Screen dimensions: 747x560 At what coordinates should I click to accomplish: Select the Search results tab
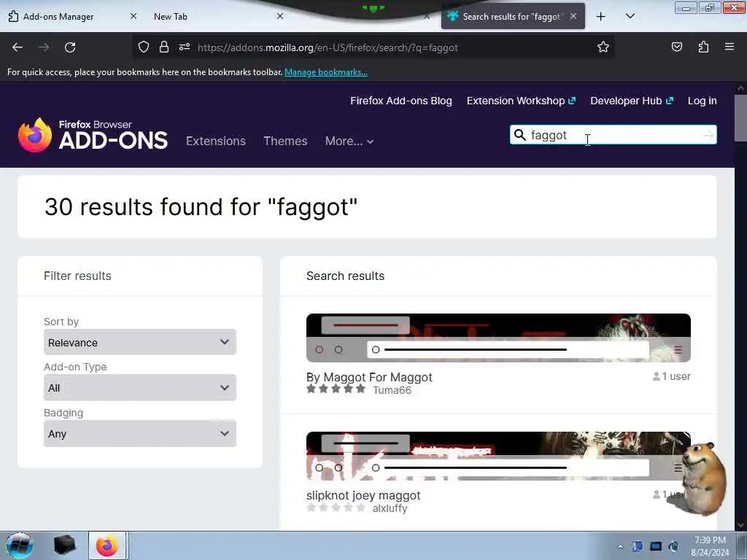click(512, 17)
